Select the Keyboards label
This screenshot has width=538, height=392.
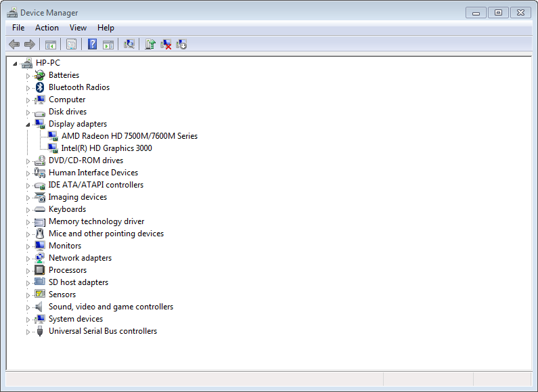tap(67, 209)
